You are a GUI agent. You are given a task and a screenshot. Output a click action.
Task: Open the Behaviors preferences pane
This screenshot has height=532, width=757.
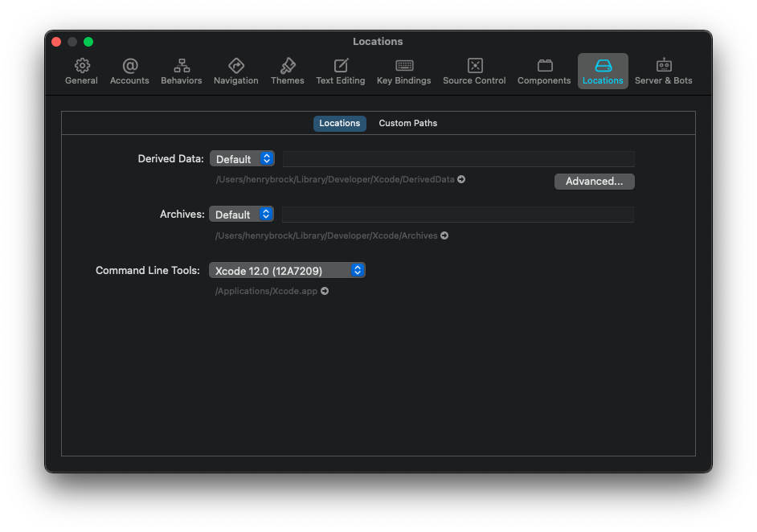pos(181,71)
